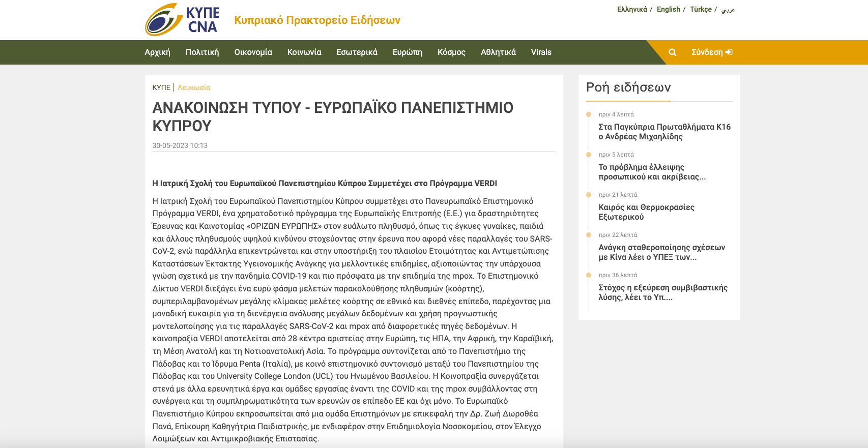The height and width of the screenshot is (448, 868).
Task: Open the Αρχική menu item
Action: 157,52
